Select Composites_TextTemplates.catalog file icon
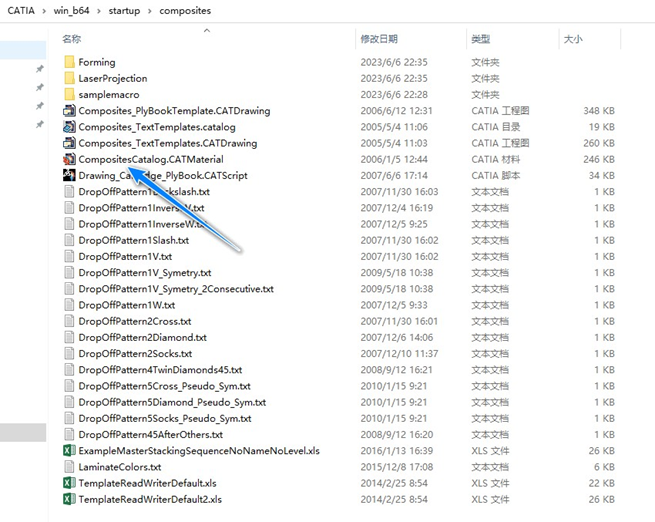Image resolution: width=655 pixels, height=522 pixels. tap(69, 127)
